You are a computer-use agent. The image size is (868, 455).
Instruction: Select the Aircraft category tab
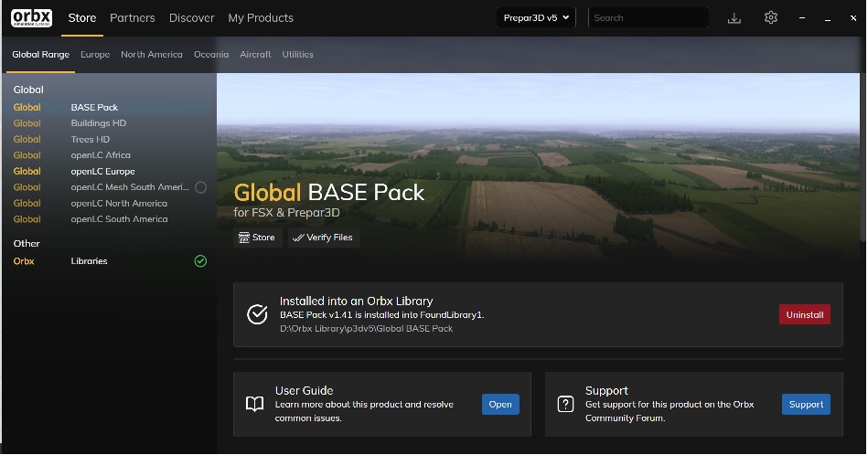[255, 54]
